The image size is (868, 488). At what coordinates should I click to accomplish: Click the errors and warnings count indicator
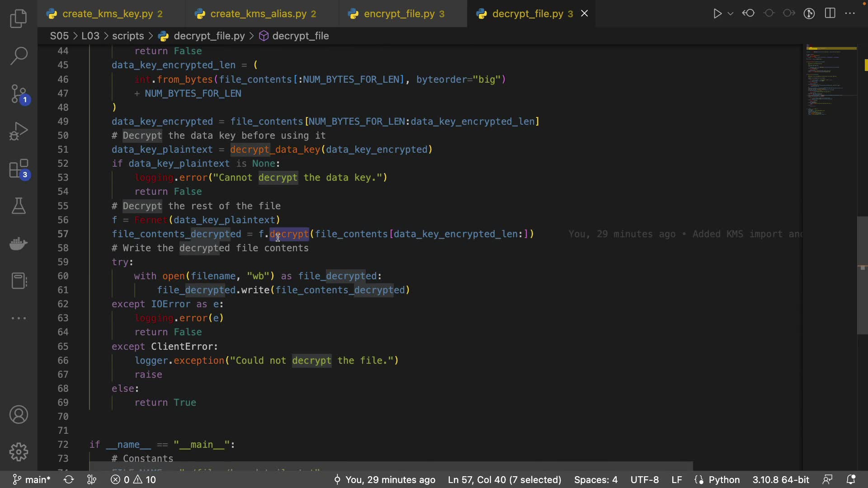(x=134, y=479)
